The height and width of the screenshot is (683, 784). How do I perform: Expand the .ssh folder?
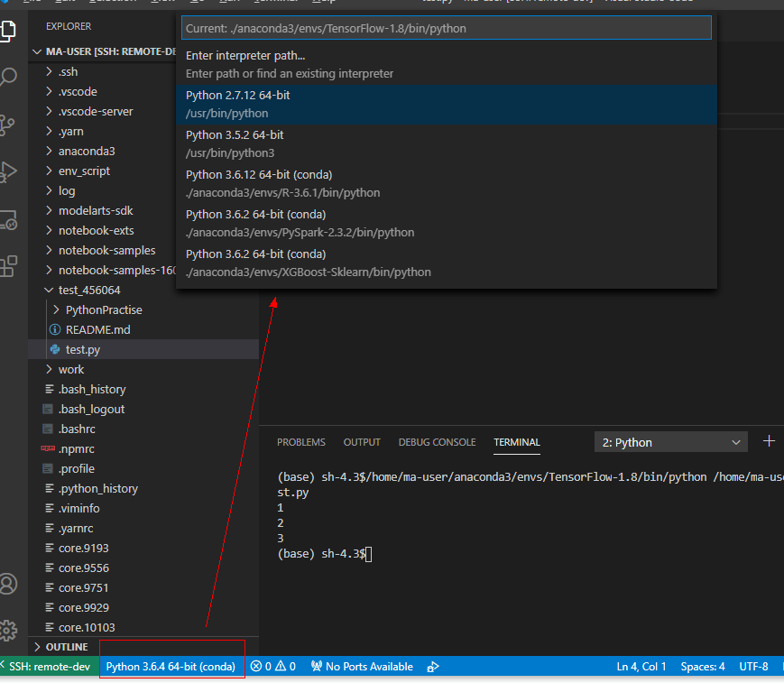click(x=103, y=71)
